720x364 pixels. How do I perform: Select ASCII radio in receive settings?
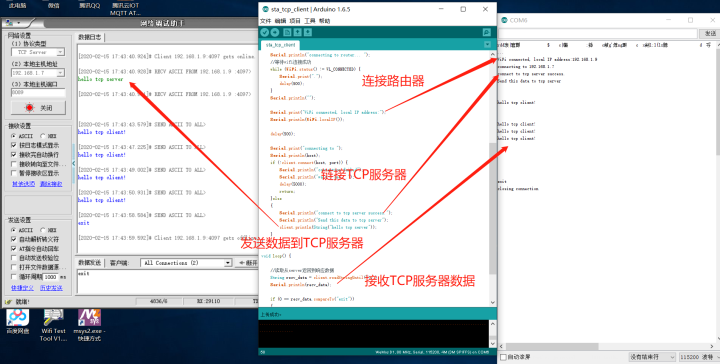pos(14,136)
